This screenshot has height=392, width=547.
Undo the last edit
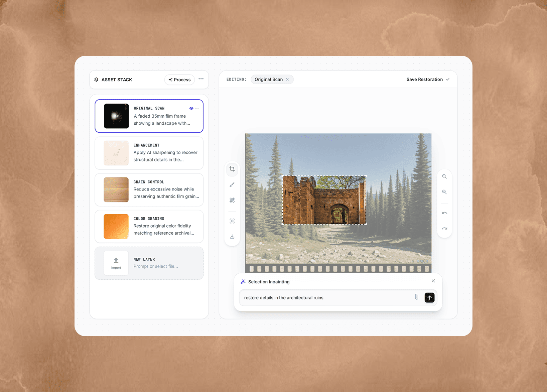tap(444, 213)
